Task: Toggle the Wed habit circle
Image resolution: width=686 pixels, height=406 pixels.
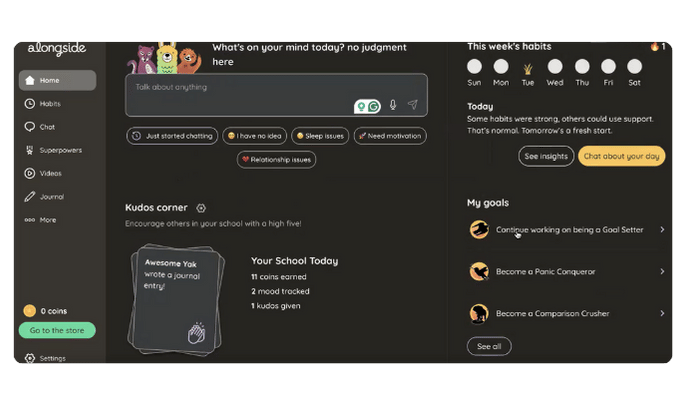Action: (555, 66)
